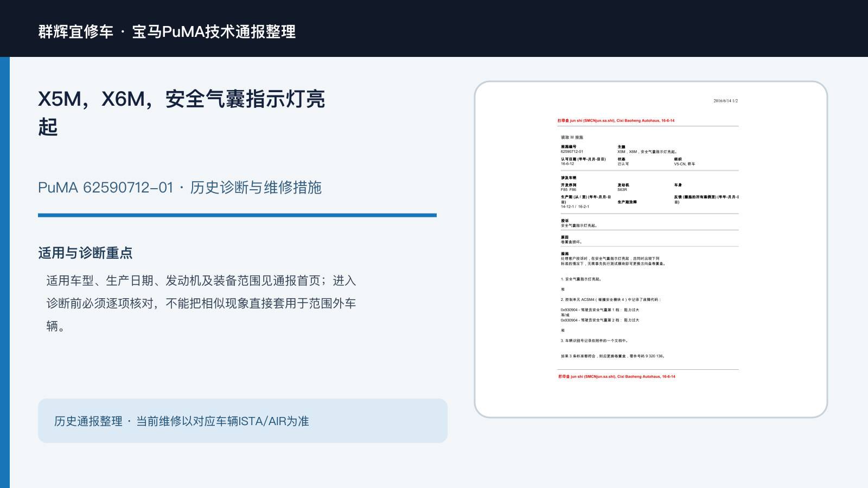The image size is (868, 488).
Task: Click the development series F85 F86 entry
Action: 569,190
